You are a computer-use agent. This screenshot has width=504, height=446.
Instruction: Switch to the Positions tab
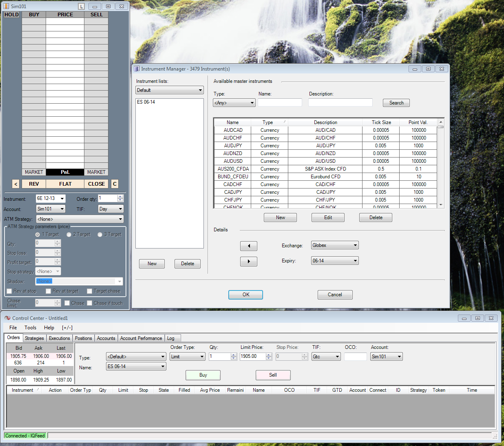pyautogui.click(x=83, y=338)
